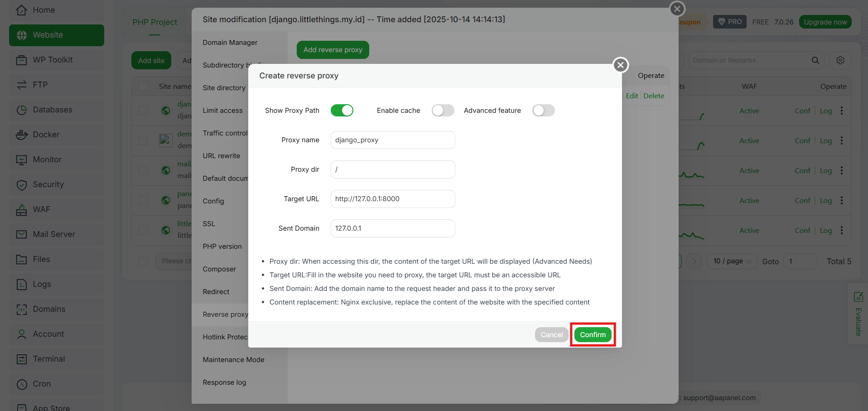Screen dimensions: 868x411
Task: Open the Maintenance Mode settings entry
Action: coord(234,360)
